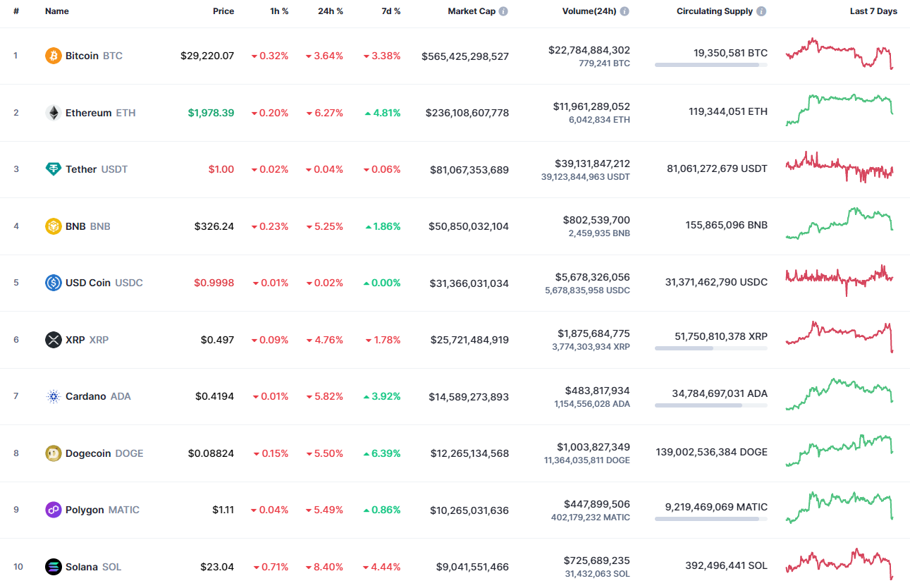Click the BNB coin logo

[x=53, y=226]
